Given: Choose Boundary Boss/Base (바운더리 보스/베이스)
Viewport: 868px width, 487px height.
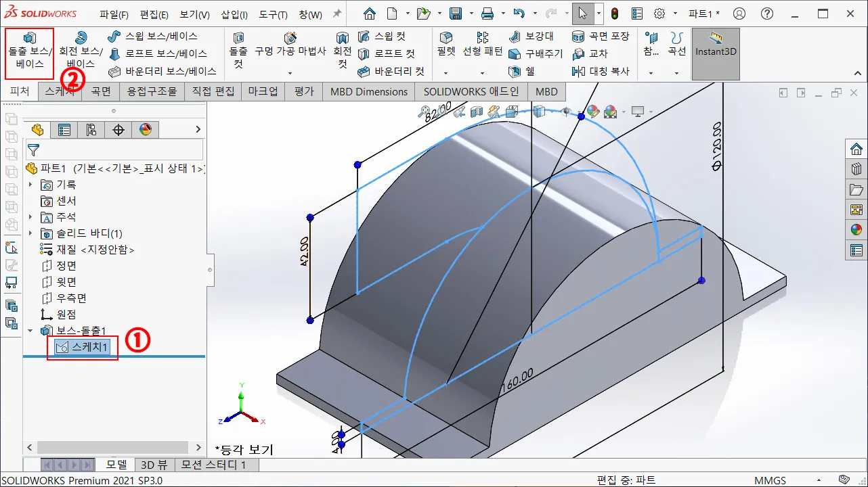Looking at the screenshot, I should click(x=162, y=71).
